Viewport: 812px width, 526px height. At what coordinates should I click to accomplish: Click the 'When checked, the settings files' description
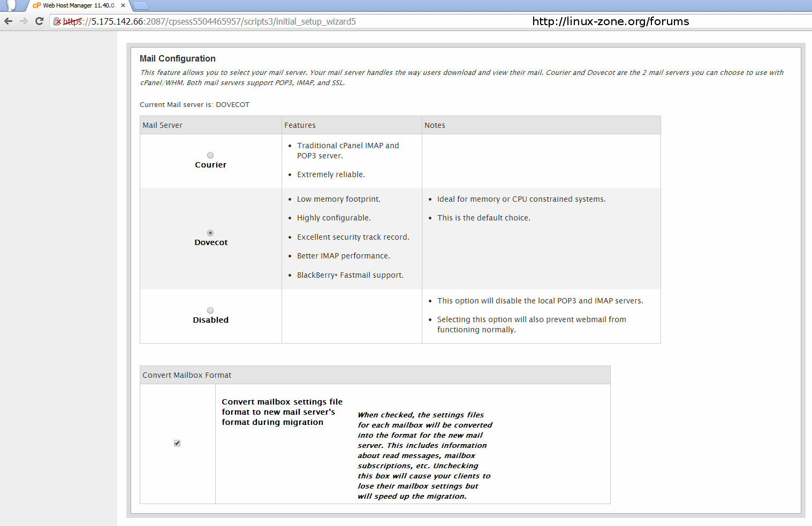[425, 455]
